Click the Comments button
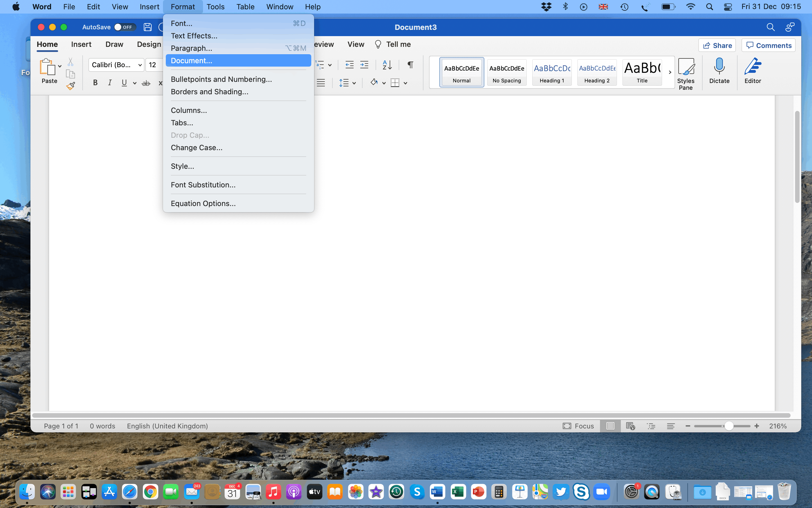Viewport: 812px width, 508px height. click(768, 45)
